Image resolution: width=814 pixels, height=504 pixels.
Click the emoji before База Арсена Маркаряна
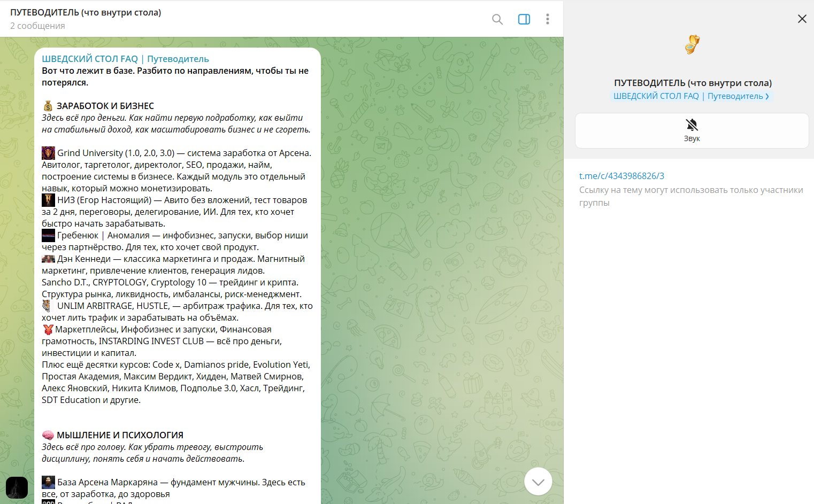(48, 482)
